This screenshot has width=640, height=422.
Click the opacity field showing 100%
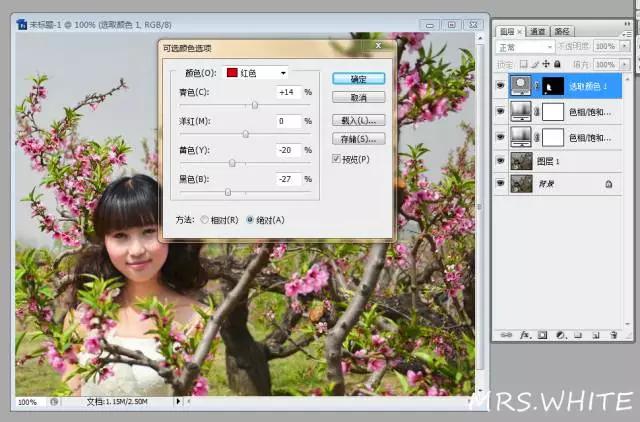click(606, 47)
